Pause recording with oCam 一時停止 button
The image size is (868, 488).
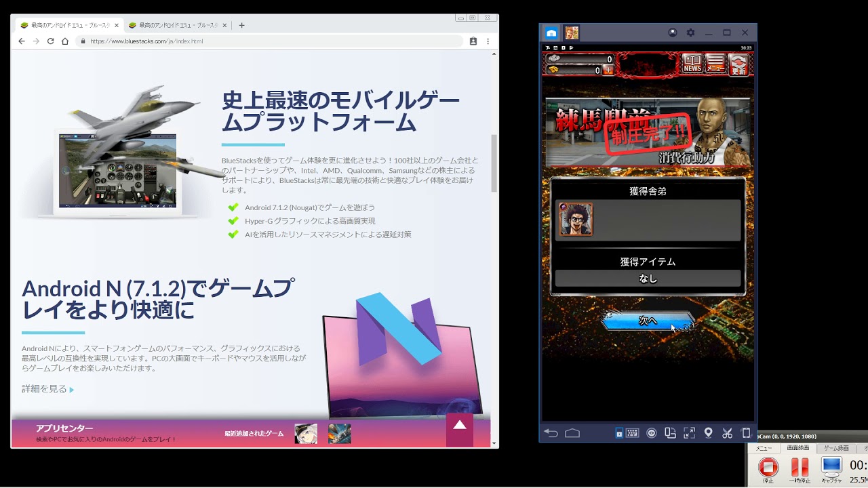point(800,469)
